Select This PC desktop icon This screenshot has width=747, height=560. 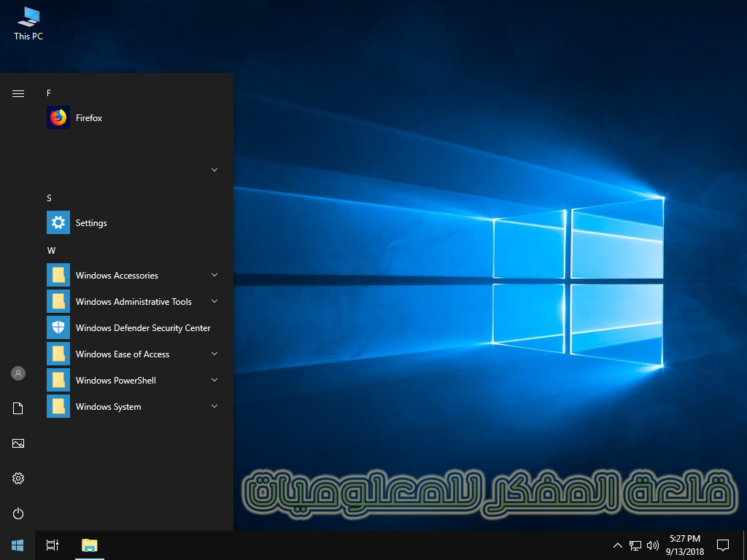pos(28,23)
